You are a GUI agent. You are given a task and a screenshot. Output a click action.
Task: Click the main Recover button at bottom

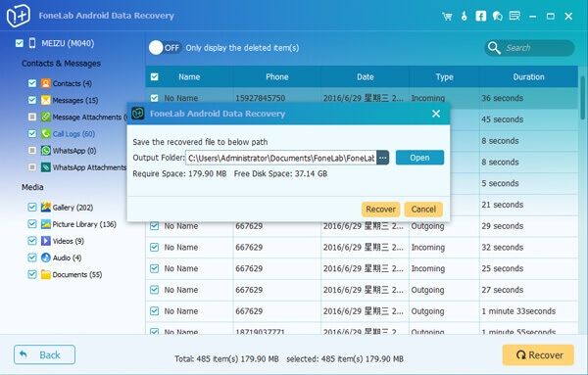tap(538, 354)
